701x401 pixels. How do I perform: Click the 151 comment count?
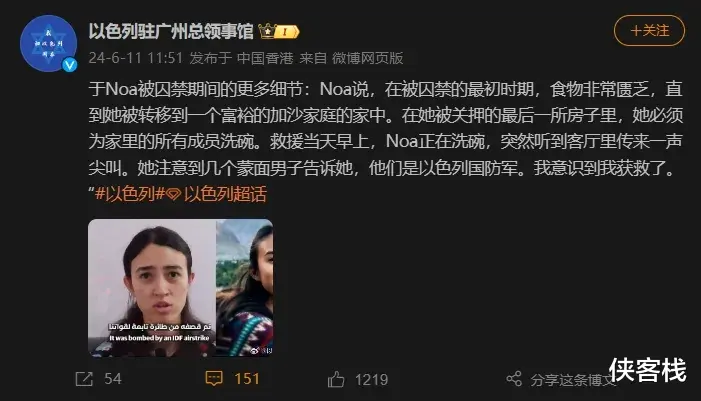pyautogui.click(x=247, y=379)
